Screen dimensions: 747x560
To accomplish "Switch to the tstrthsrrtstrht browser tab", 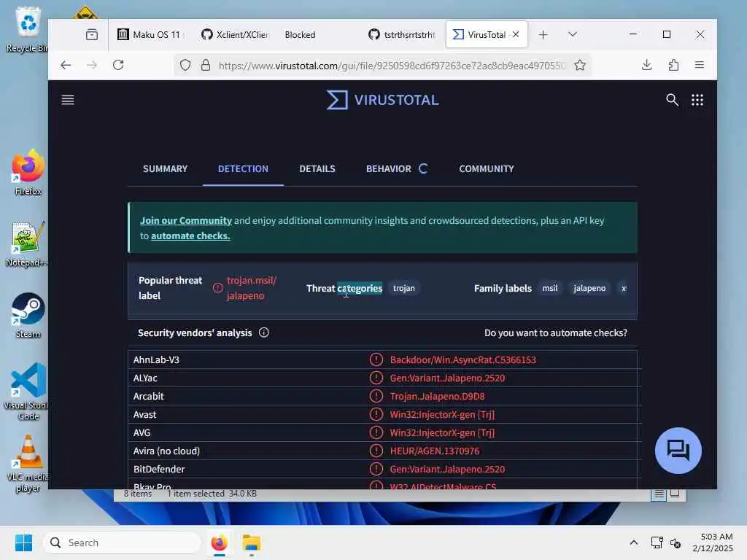I will pos(403,35).
